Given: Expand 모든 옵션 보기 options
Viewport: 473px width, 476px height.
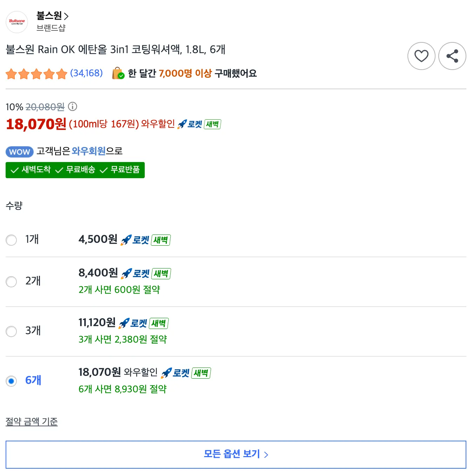Looking at the screenshot, I should pyautogui.click(x=236, y=454).
